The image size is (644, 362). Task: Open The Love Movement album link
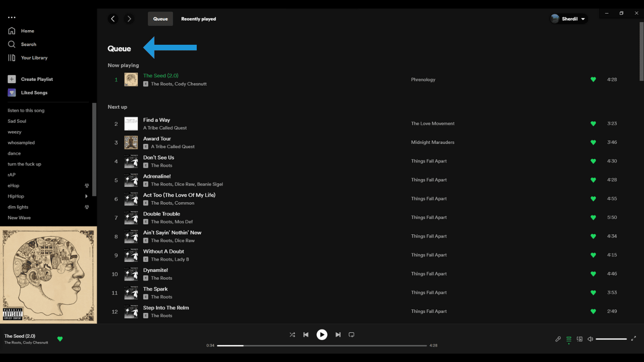pos(433,124)
